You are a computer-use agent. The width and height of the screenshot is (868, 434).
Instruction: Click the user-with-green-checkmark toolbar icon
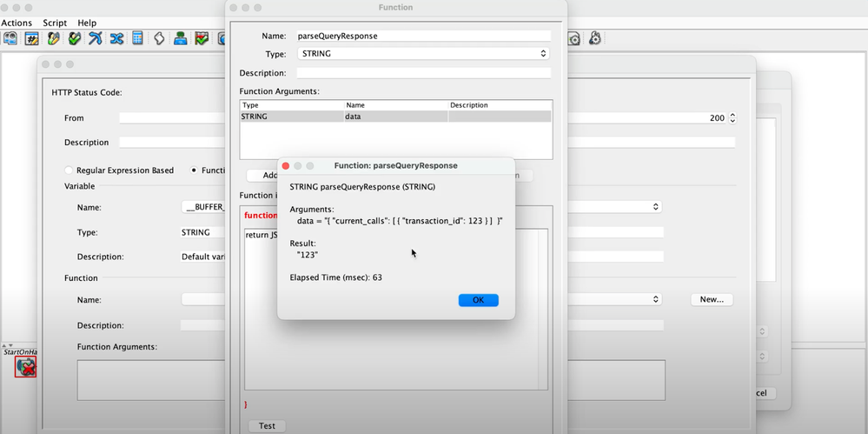click(74, 38)
